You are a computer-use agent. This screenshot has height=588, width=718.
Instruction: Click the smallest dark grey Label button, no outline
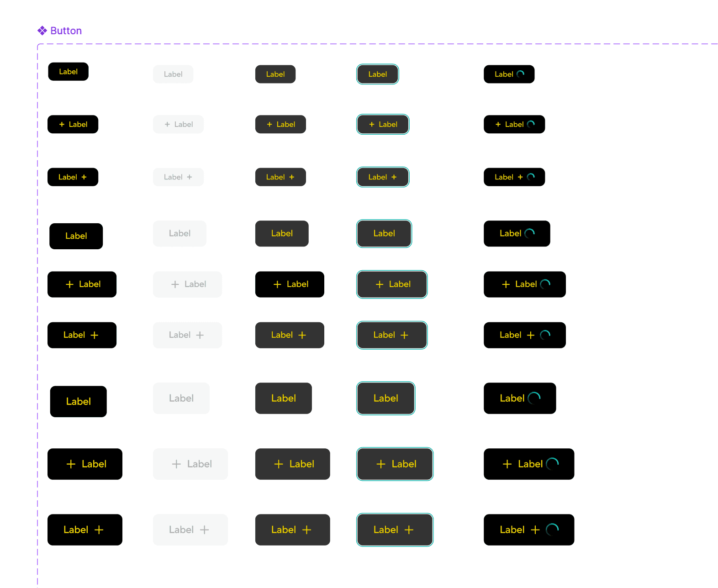tap(275, 74)
